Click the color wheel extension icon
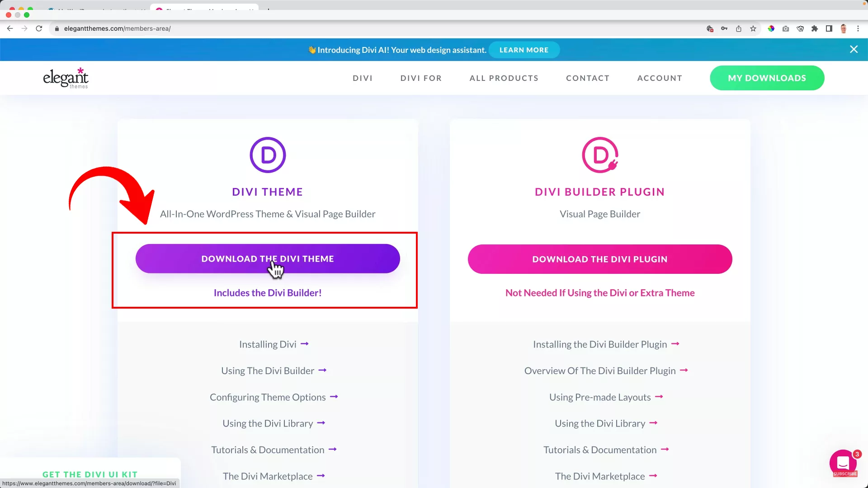The width and height of the screenshot is (868, 488). (x=771, y=28)
